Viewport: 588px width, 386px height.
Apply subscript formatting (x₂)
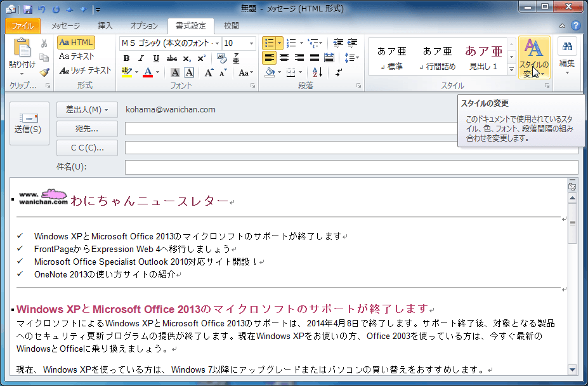click(187, 58)
